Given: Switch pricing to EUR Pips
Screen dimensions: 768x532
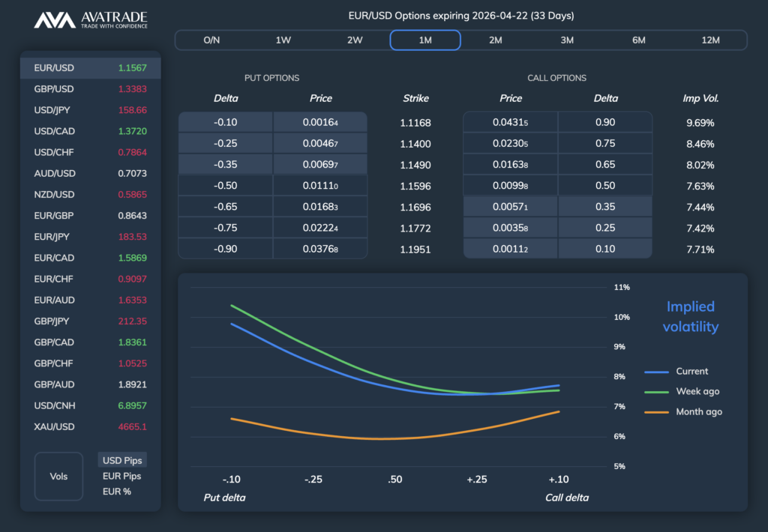Looking at the screenshot, I should pyautogui.click(x=122, y=476).
